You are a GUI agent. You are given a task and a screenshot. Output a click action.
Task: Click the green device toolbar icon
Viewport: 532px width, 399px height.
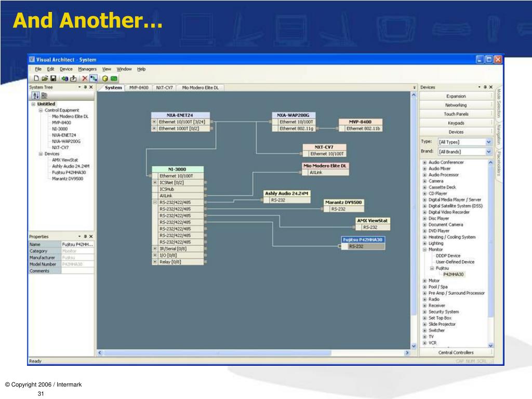(114, 78)
